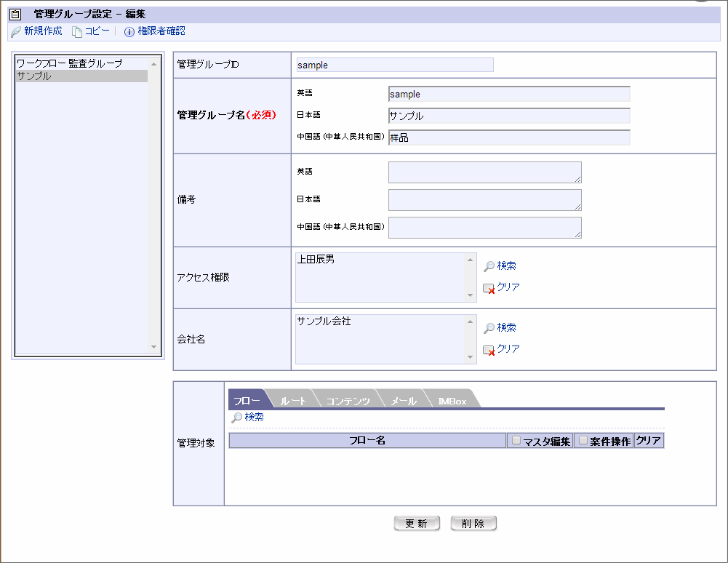Click 検索 link in 管理対象 section

(x=255, y=417)
